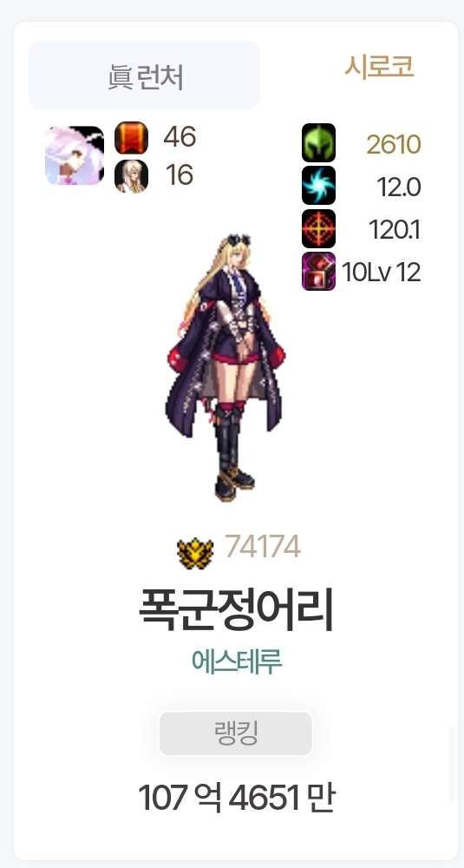This screenshot has width=464, height=868.
Task: Open the 시로코 link
Action: (x=379, y=67)
